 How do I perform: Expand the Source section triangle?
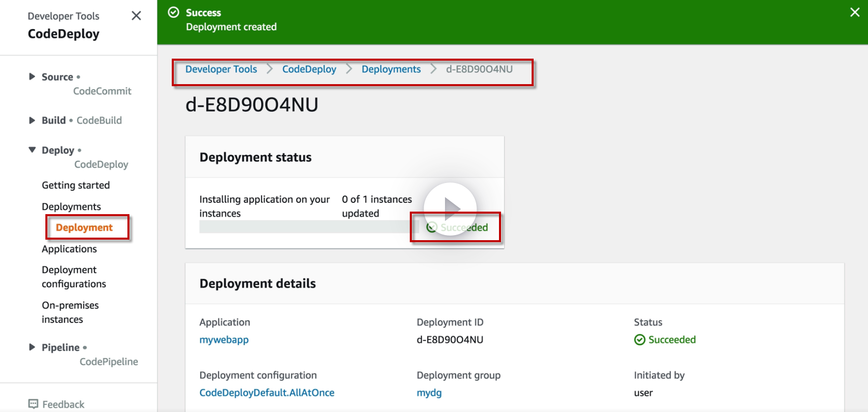(32, 76)
